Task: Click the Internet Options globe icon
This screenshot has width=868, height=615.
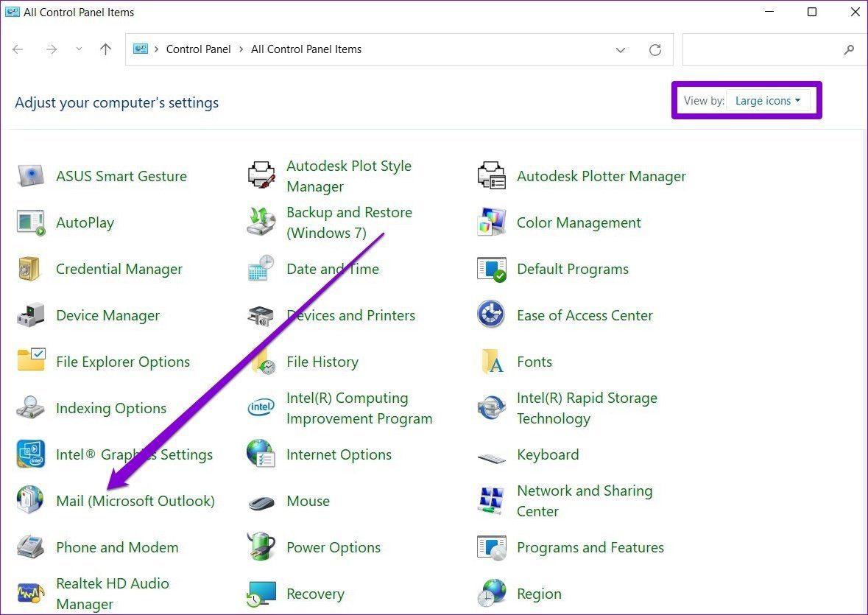Action: pos(261,454)
